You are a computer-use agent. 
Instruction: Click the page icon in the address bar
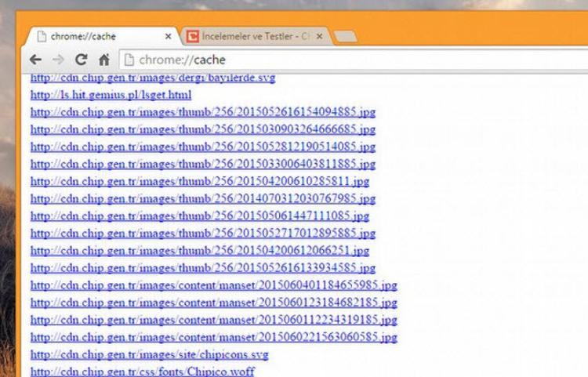129,60
